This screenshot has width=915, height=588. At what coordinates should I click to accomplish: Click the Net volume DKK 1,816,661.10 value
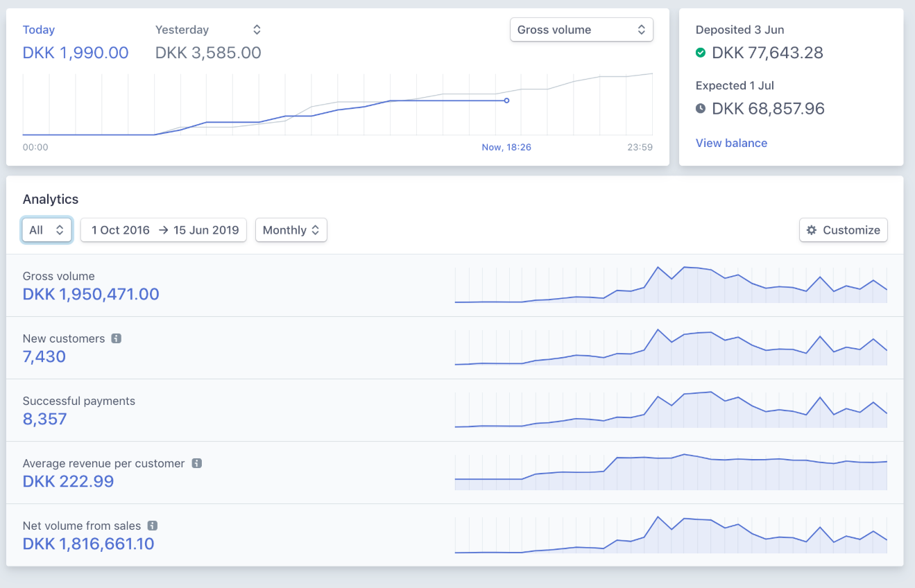pyautogui.click(x=89, y=544)
